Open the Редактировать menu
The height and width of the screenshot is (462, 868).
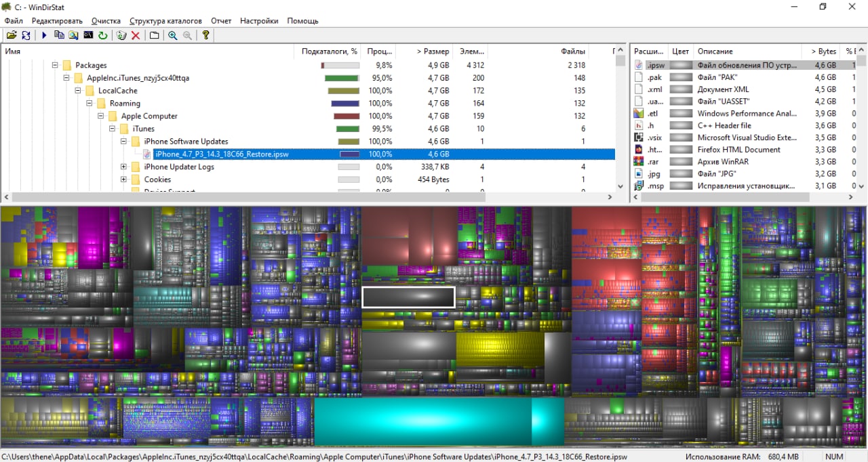click(x=57, y=21)
